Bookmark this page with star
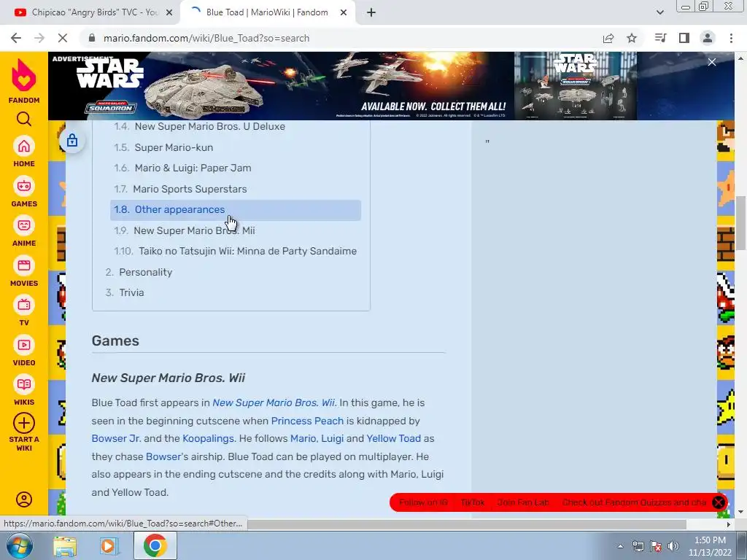 pos(632,38)
